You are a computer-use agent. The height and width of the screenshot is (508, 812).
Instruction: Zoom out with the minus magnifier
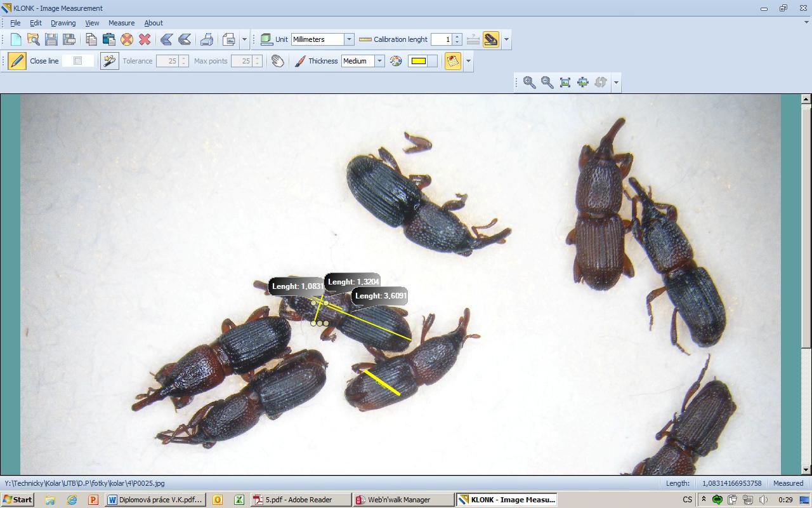547,83
